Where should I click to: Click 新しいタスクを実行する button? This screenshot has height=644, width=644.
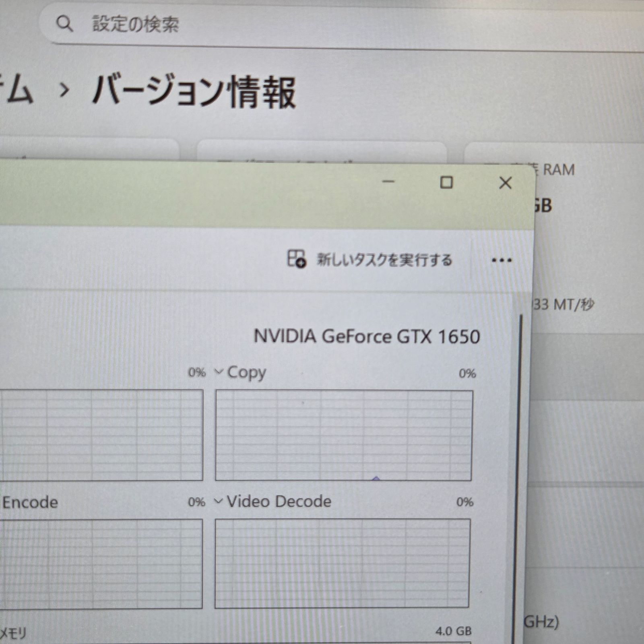click(x=369, y=259)
